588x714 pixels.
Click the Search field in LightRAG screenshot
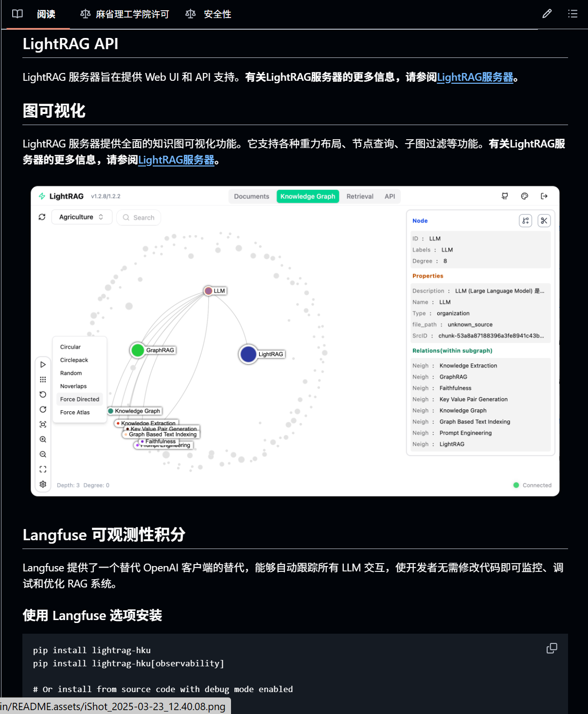click(x=139, y=218)
